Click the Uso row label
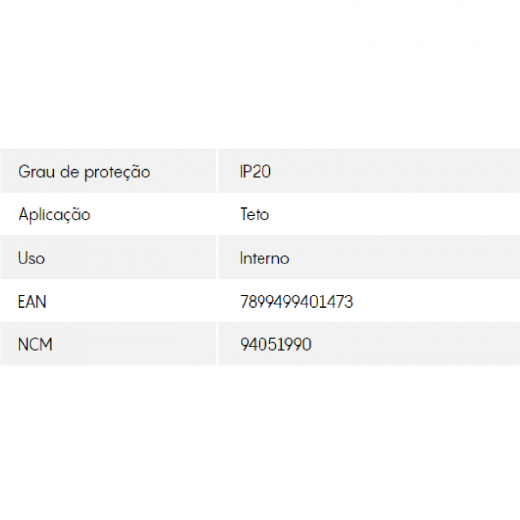 point(31,258)
